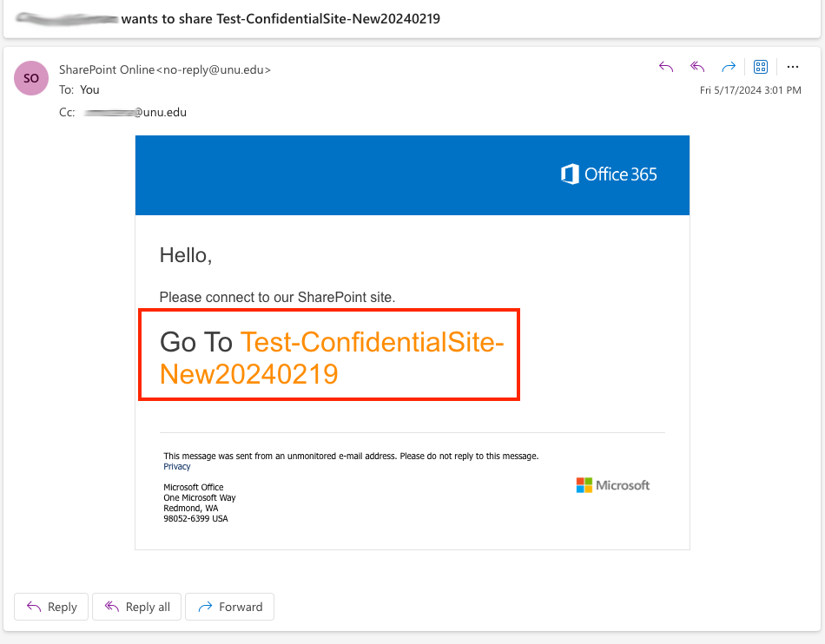This screenshot has height=644, width=825.
Task: Click the Forward button at the bottom
Action: [229, 607]
